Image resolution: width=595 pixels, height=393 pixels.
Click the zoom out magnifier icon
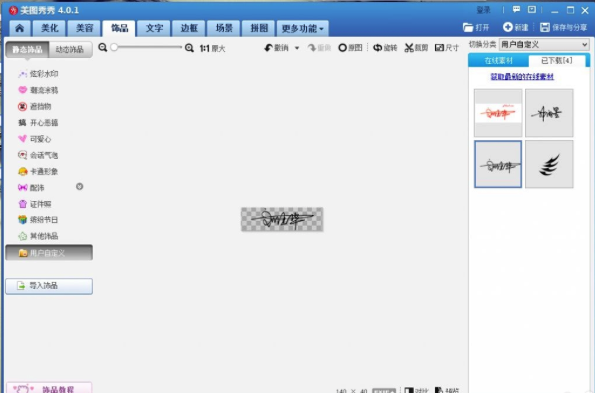click(x=102, y=47)
